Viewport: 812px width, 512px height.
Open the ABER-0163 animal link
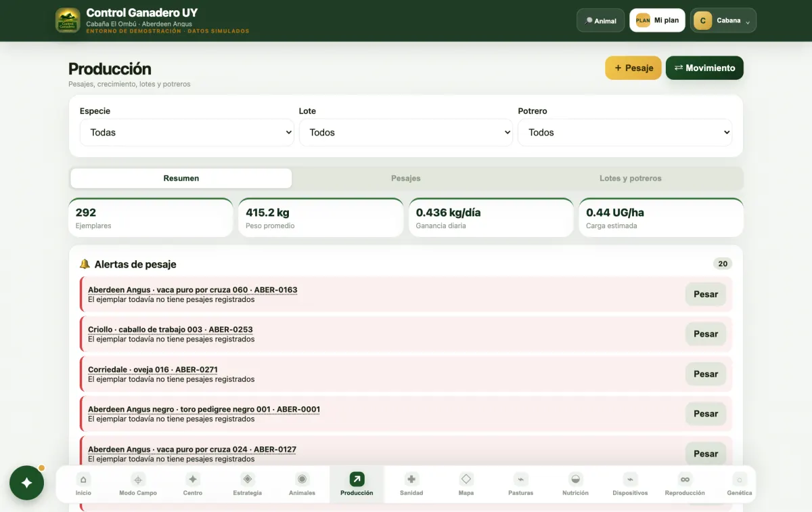click(193, 290)
